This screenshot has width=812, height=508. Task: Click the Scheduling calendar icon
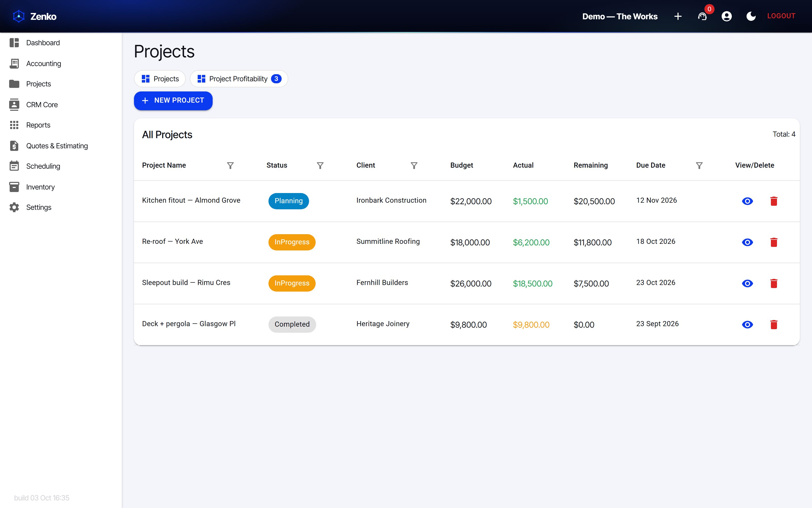pos(14,166)
